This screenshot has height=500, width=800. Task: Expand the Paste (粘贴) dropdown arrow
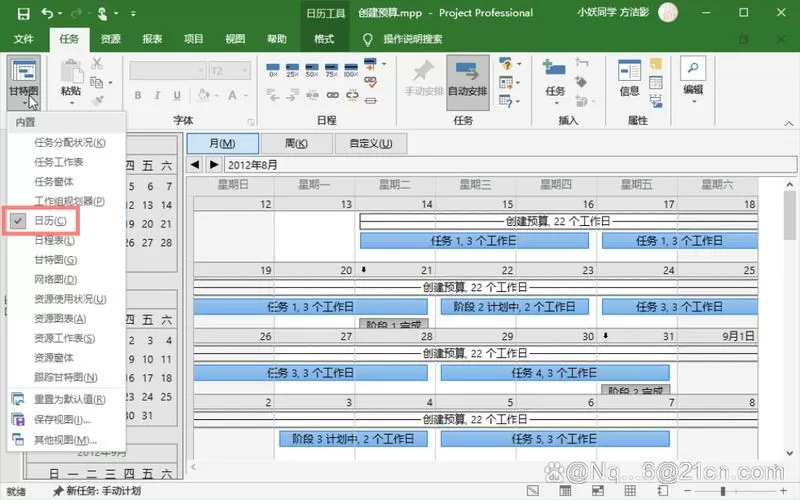tap(71, 103)
